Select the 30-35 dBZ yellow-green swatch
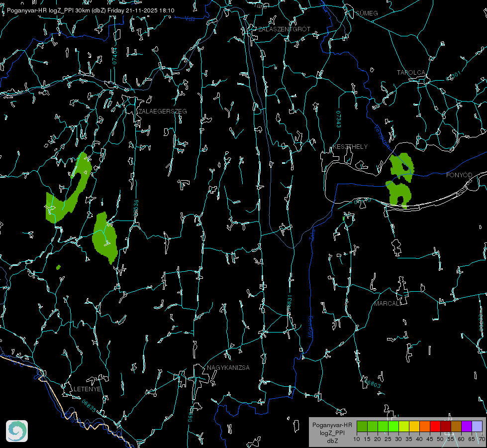Screen dimensions: 487x448 tap(404, 426)
